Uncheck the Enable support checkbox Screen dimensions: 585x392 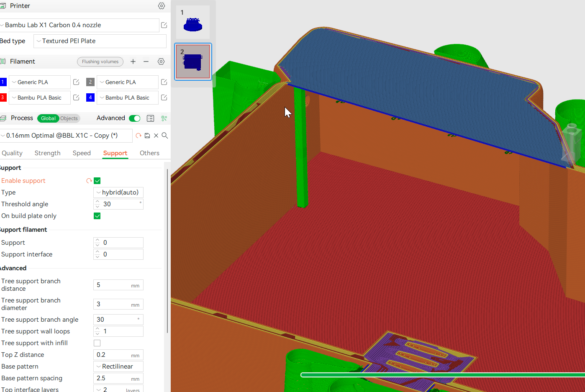coord(97,181)
